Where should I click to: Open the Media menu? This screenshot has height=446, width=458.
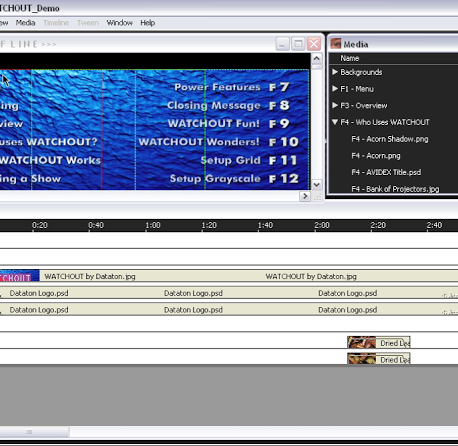pos(25,23)
